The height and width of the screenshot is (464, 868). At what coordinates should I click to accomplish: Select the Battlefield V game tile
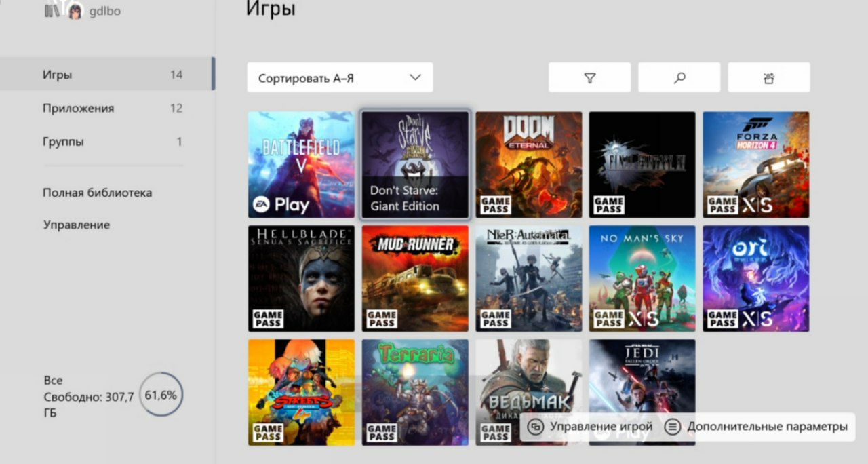(301, 165)
